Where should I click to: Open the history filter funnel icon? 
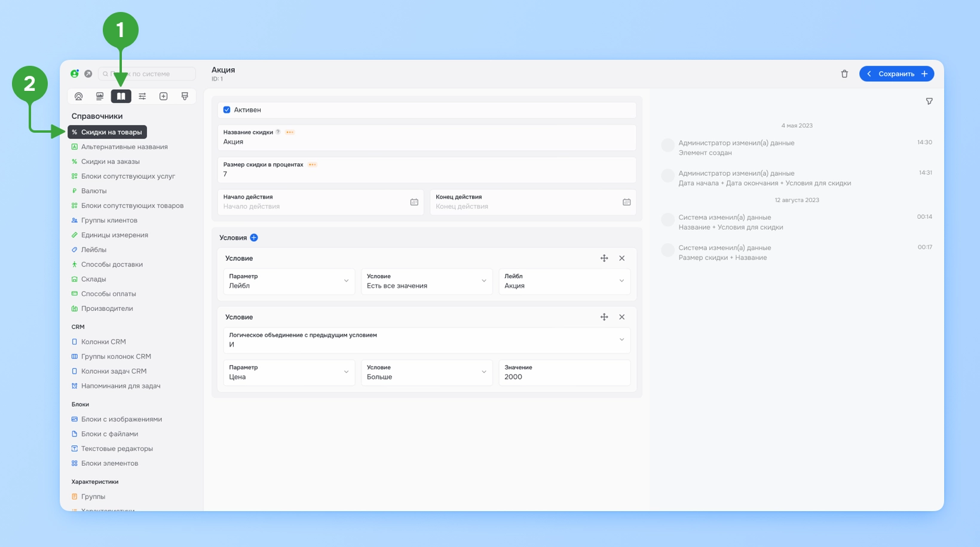click(929, 102)
